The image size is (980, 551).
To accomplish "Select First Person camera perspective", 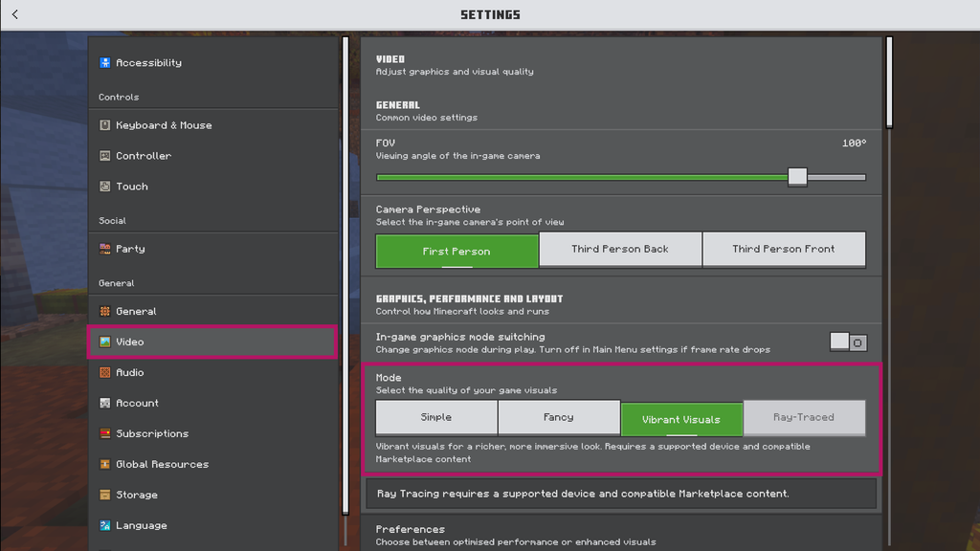I will pos(457,252).
